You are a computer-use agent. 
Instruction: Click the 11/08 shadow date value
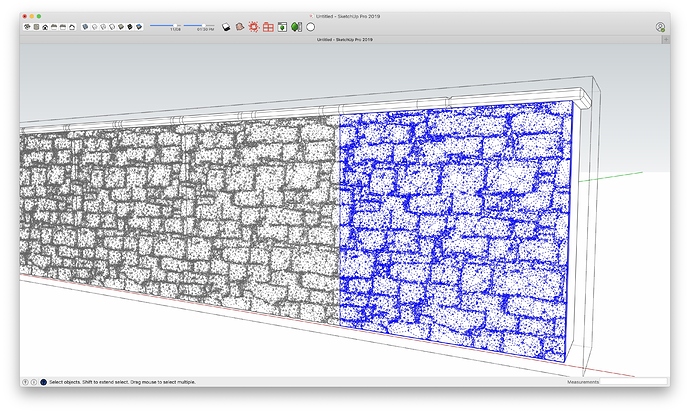pos(175,30)
